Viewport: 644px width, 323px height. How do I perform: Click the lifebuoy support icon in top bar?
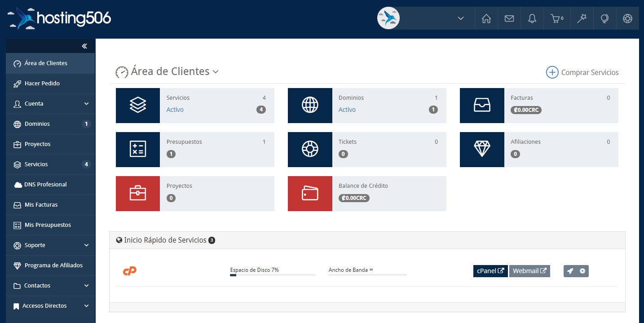tap(627, 18)
